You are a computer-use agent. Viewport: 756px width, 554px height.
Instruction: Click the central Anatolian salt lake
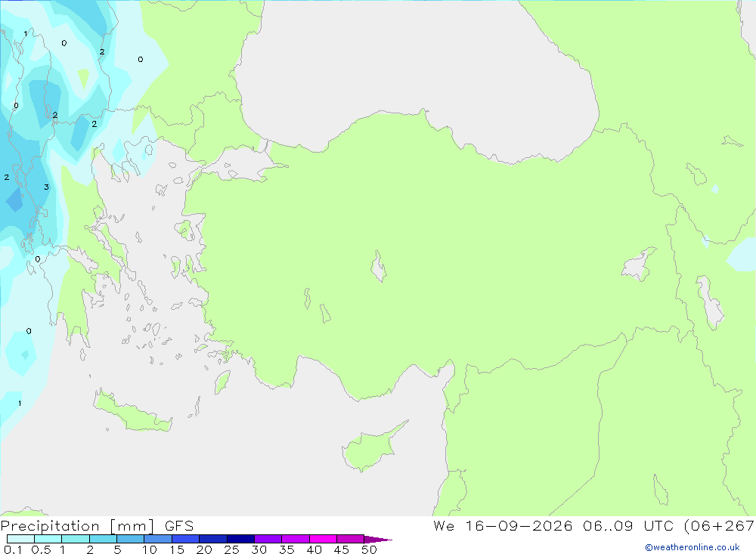[379, 266]
